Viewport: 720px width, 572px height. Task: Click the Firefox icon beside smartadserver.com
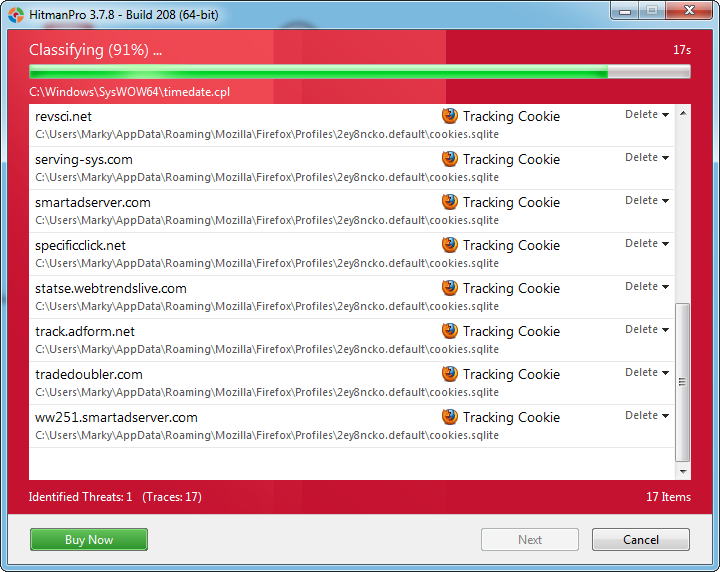coord(450,202)
